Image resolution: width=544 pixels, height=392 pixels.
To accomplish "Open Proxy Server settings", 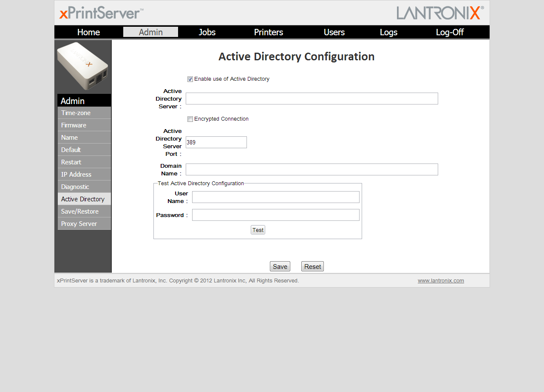I will (84, 224).
